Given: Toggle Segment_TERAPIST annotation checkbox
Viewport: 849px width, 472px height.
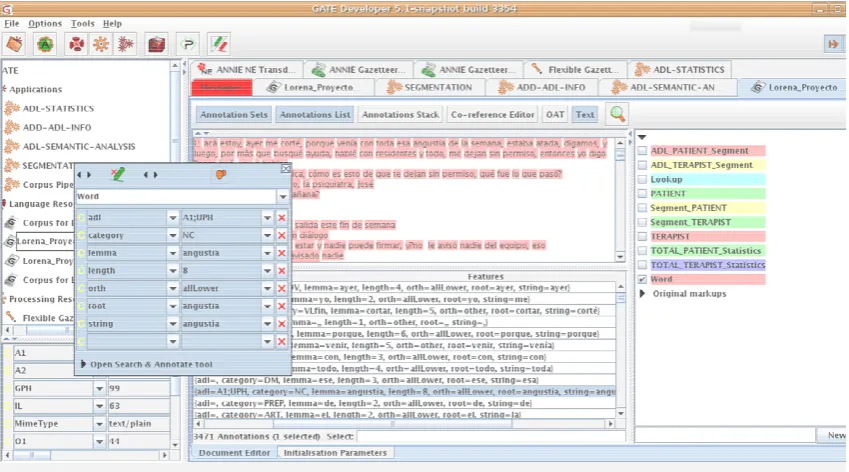Looking at the screenshot, I should pyautogui.click(x=642, y=222).
